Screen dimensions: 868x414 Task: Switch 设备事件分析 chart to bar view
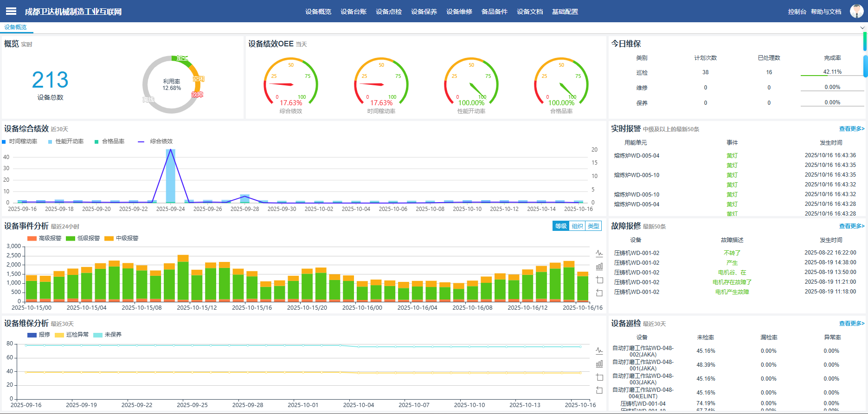point(599,267)
